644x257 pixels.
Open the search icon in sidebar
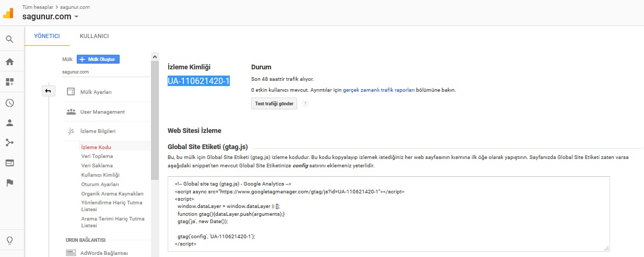pyautogui.click(x=9, y=39)
